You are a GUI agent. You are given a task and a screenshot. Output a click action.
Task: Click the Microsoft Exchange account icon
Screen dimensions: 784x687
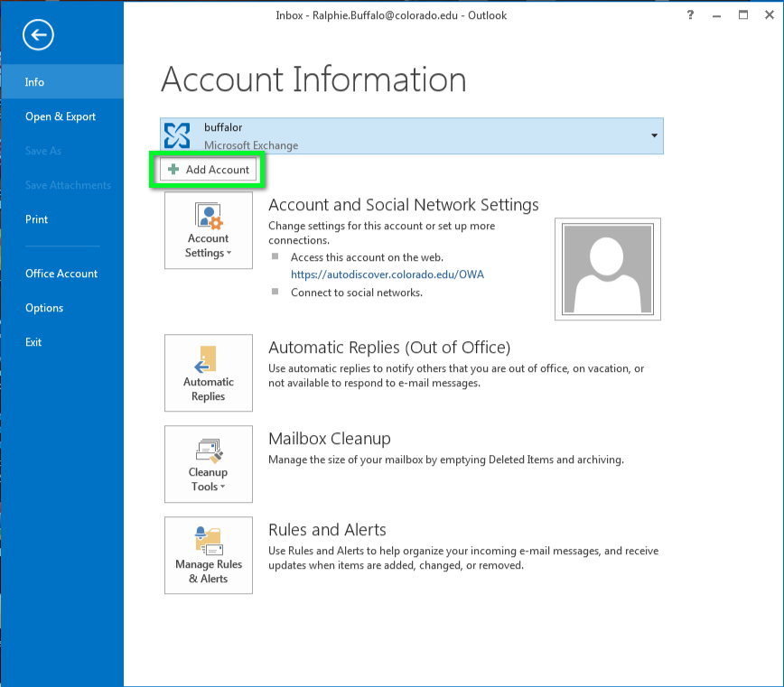point(177,136)
